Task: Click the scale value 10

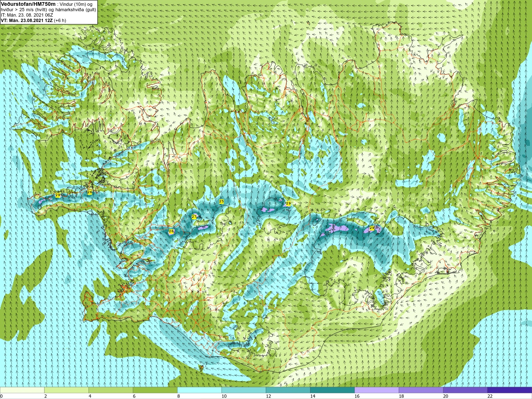Action: pos(224,396)
